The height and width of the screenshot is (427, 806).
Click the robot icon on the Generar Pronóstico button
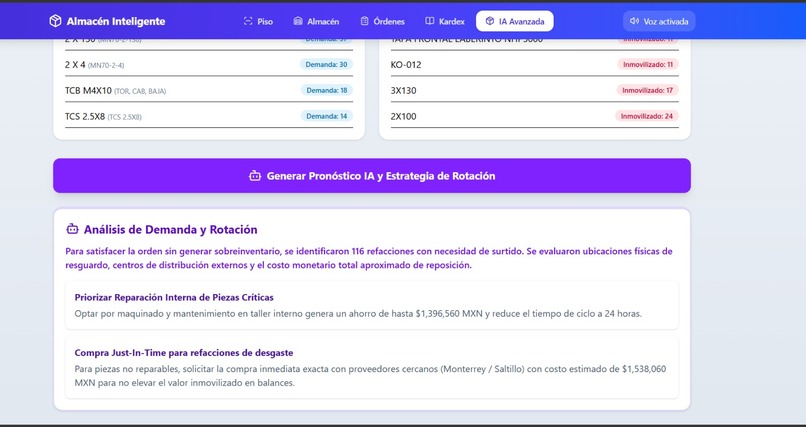click(255, 176)
